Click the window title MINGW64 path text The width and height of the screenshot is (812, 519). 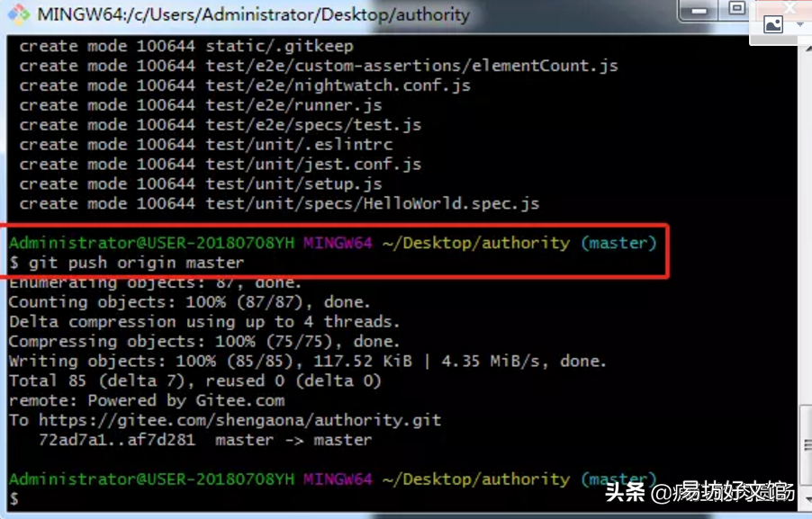253,15
